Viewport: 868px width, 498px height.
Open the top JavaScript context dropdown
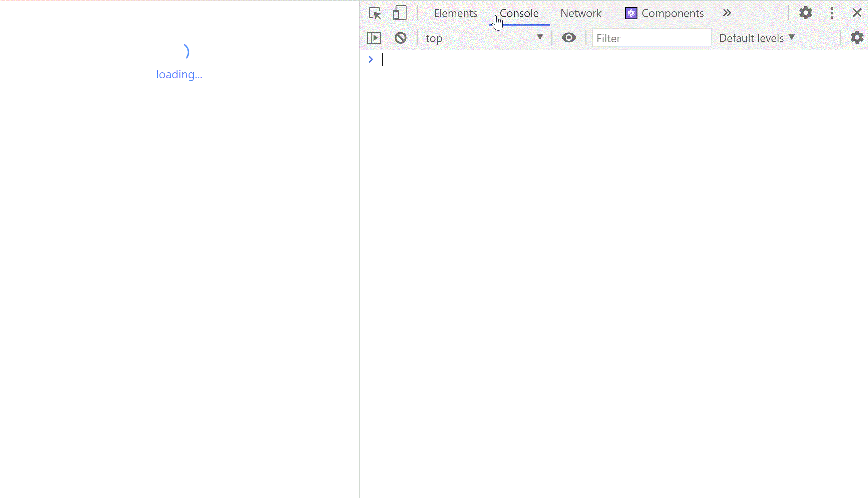pos(484,38)
